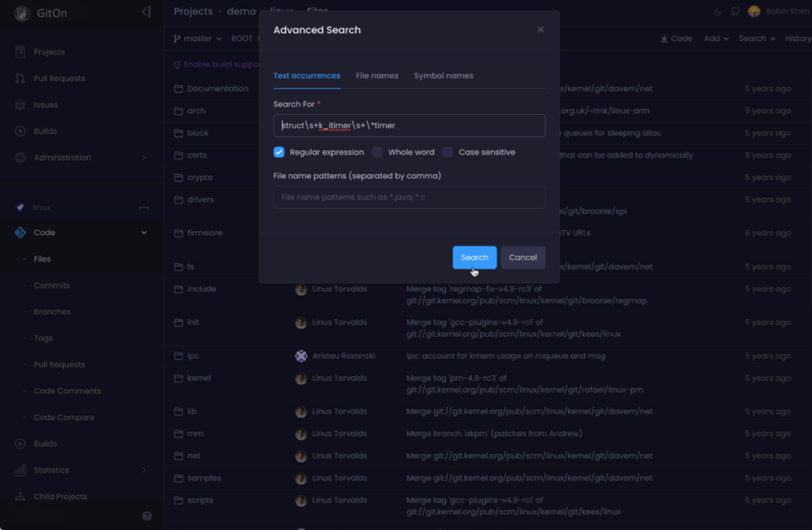
Task: Open the drivers folder
Action: pyautogui.click(x=201, y=200)
